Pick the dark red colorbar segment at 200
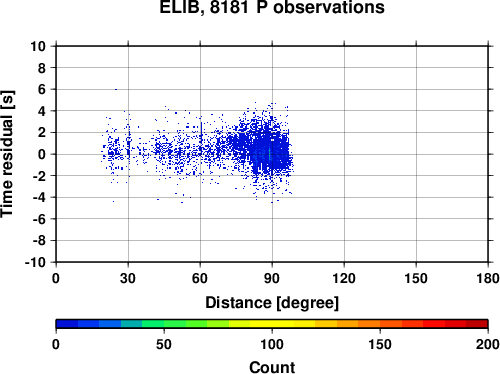 (x=477, y=324)
